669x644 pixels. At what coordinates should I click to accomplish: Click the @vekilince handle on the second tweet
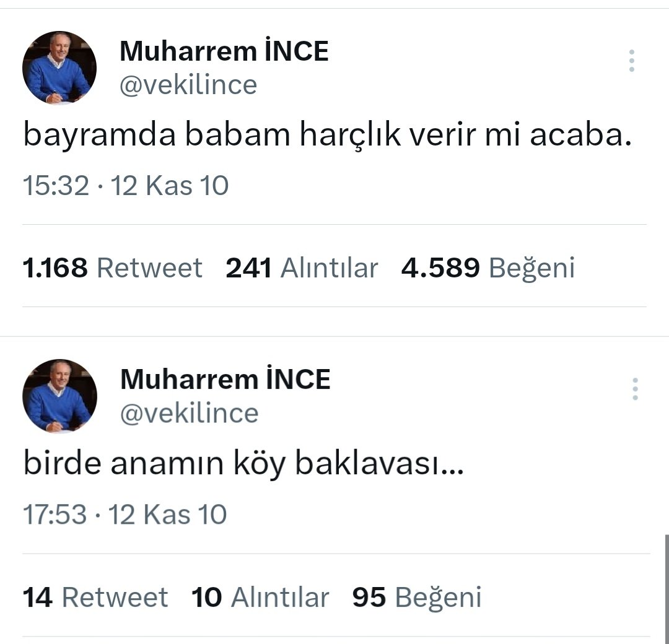pyautogui.click(x=189, y=414)
